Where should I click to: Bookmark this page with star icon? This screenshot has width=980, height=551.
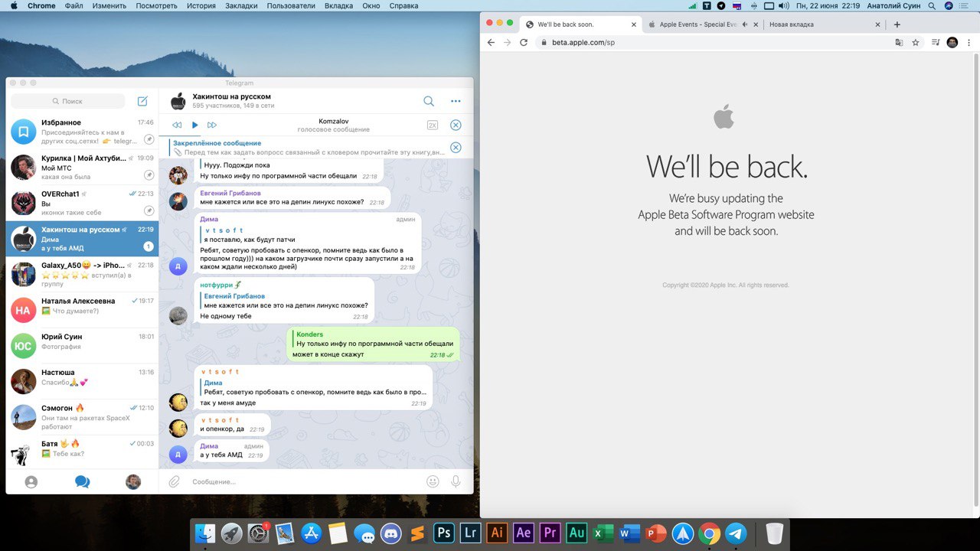(916, 43)
